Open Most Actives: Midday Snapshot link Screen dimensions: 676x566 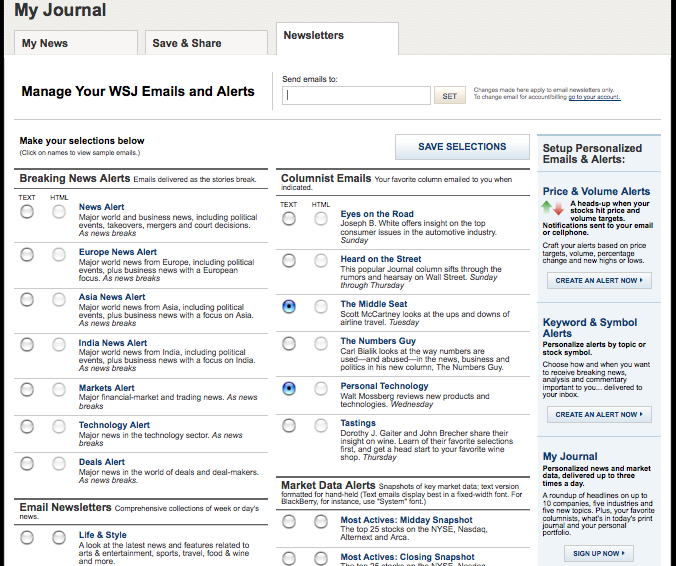407,520
